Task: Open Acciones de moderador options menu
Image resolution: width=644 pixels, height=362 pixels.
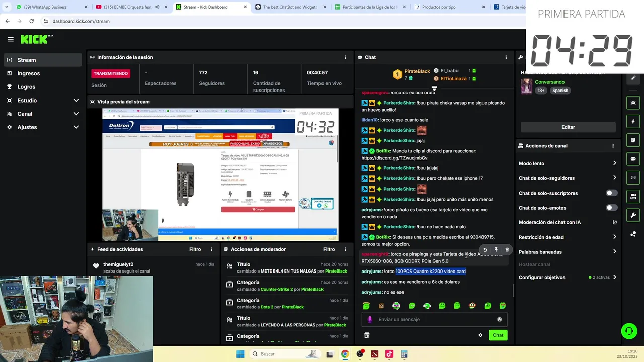Action: [345, 249]
